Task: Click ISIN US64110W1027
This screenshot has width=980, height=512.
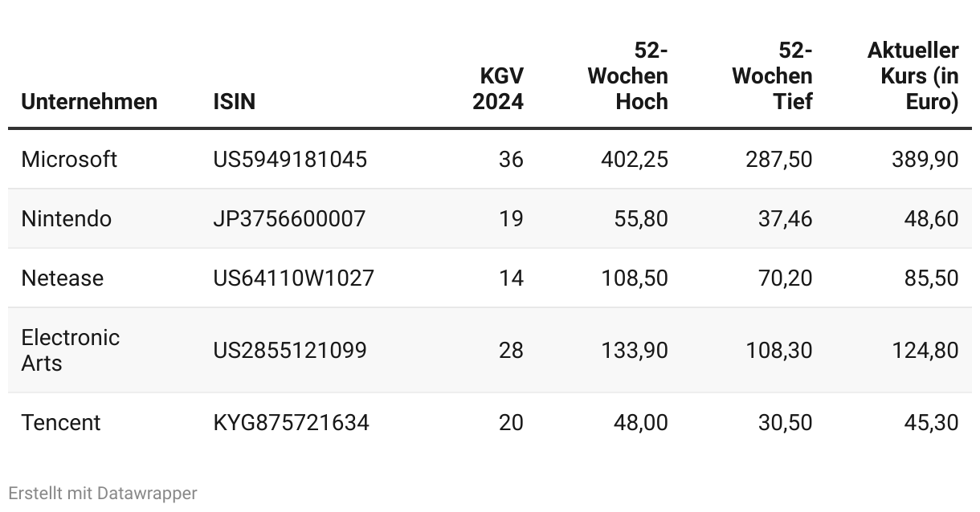Action: click(293, 278)
